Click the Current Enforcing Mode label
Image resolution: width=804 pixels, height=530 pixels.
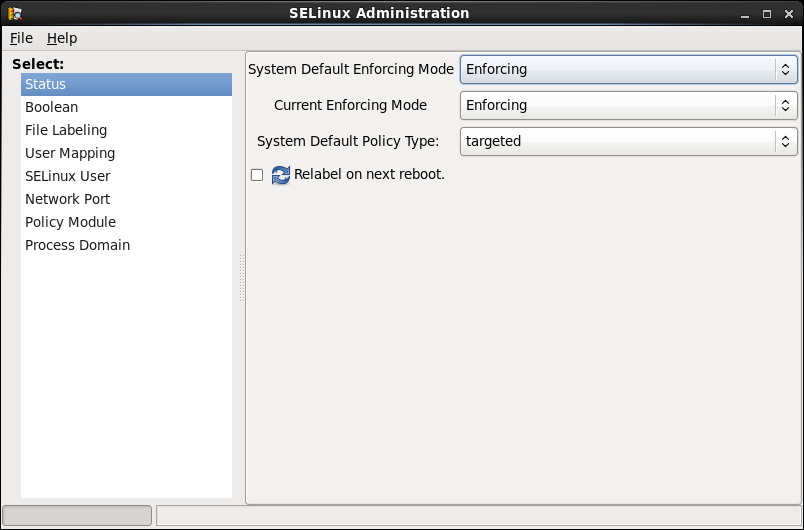click(350, 105)
